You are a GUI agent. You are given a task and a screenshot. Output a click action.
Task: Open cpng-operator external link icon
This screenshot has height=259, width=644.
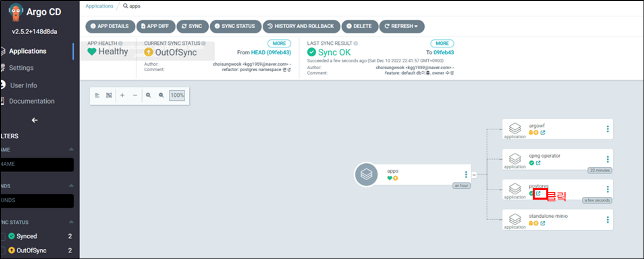(x=538, y=163)
